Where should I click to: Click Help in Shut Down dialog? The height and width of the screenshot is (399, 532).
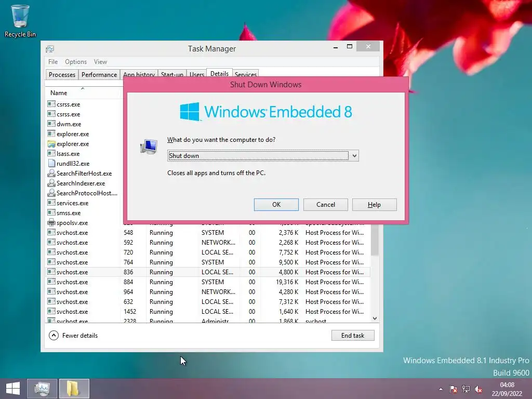click(374, 205)
